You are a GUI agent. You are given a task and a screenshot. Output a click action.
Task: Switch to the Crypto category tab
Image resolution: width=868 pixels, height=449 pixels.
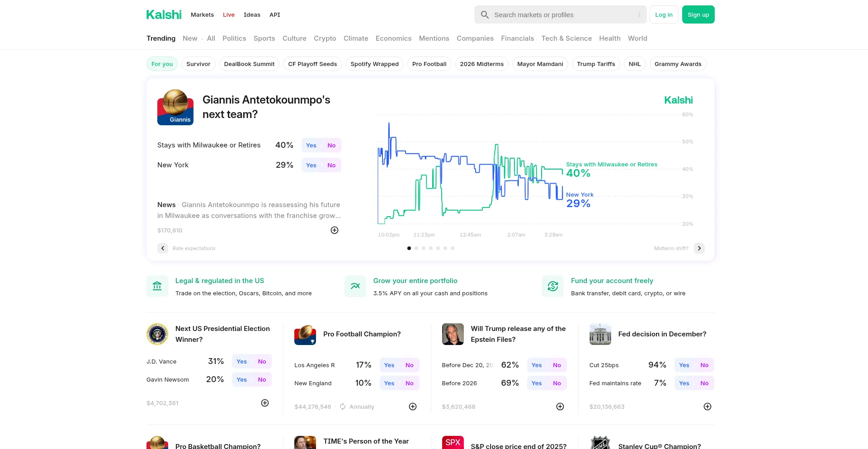325,38
